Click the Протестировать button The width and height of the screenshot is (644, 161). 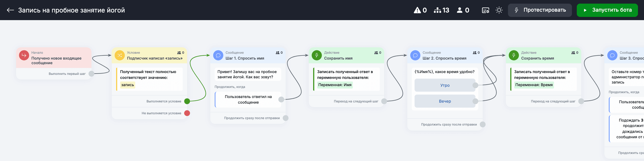(x=540, y=10)
